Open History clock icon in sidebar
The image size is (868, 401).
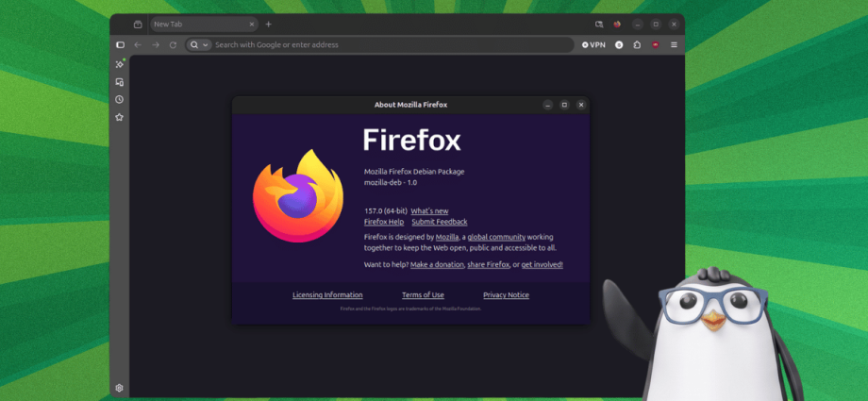[x=119, y=100]
